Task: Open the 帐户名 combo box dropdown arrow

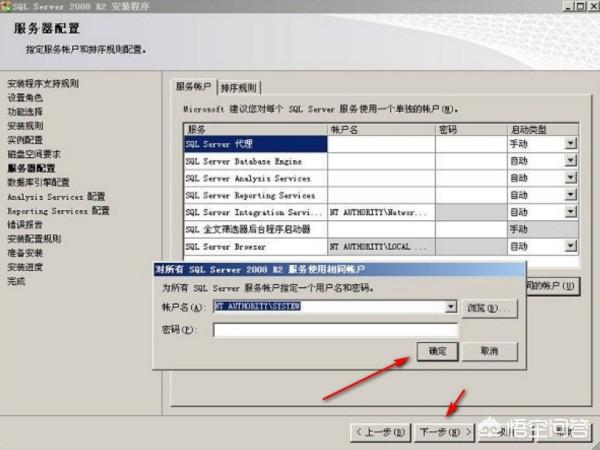Action: tap(451, 307)
